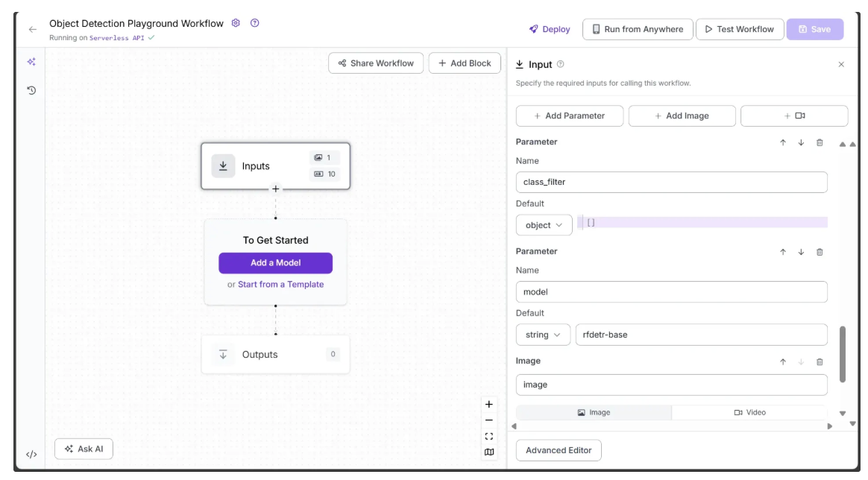The height and width of the screenshot is (480, 868).
Task: Open the string type dropdown
Action: coord(543,335)
